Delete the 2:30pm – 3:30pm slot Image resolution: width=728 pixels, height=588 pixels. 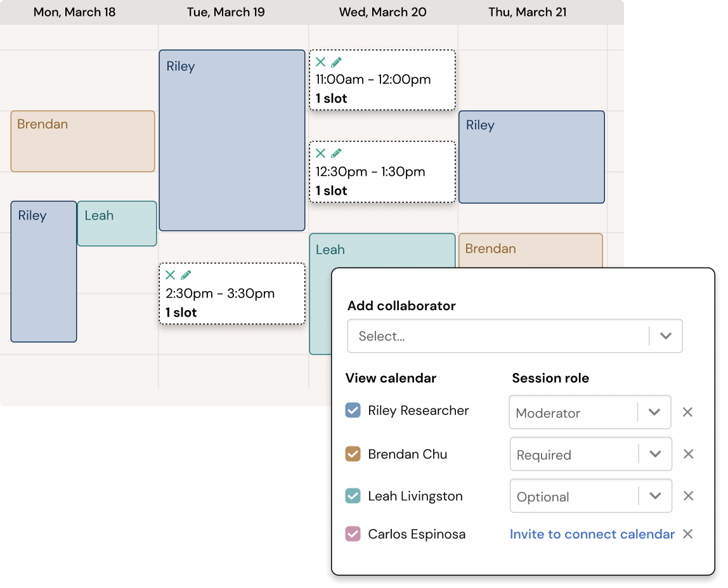pos(170,275)
